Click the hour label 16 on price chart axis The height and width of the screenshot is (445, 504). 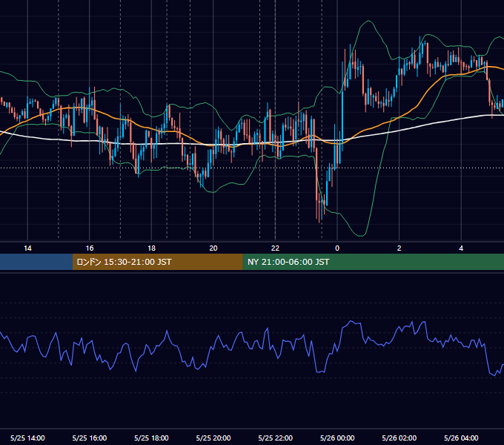coord(90,248)
